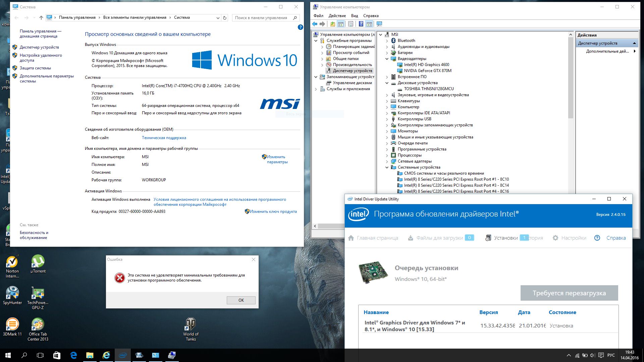Refresh the System window address bar
Image resolution: width=644 pixels, height=362 pixels.
[225, 18]
